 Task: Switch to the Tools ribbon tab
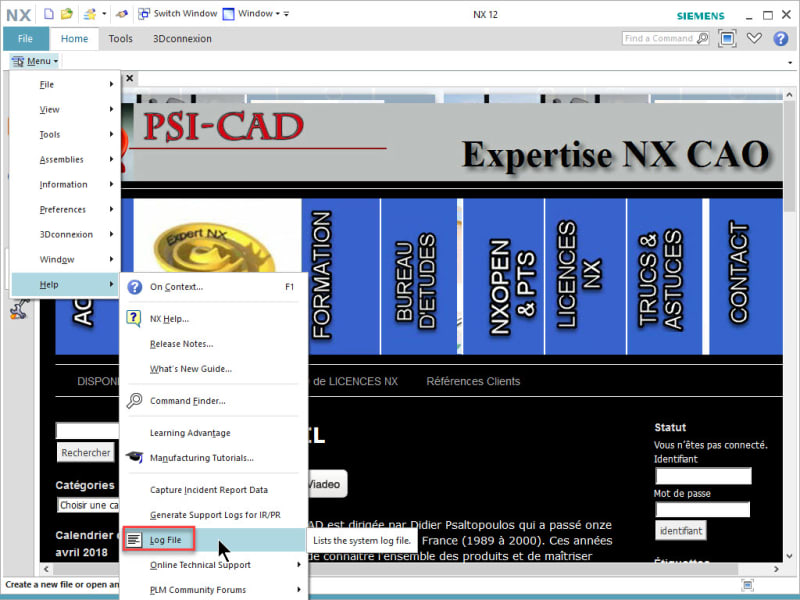tap(120, 39)
